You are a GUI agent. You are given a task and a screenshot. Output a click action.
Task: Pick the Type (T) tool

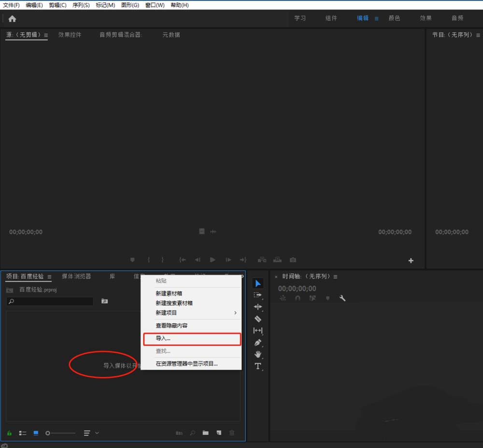click(x=258, y=366)
